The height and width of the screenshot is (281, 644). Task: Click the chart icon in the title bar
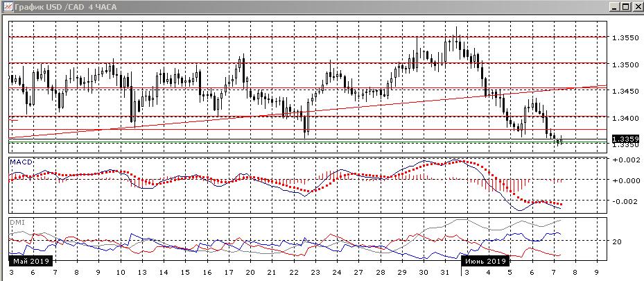tap(7, 6)
